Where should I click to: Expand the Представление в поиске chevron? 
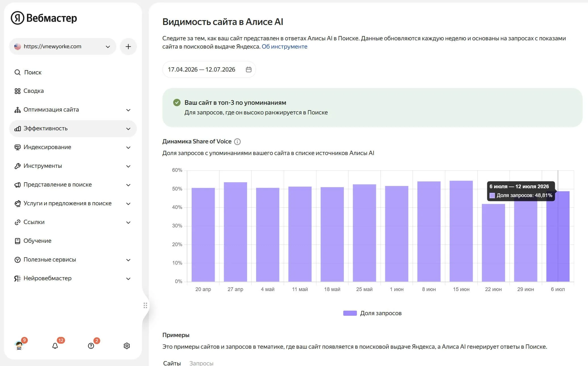point(128,185)
